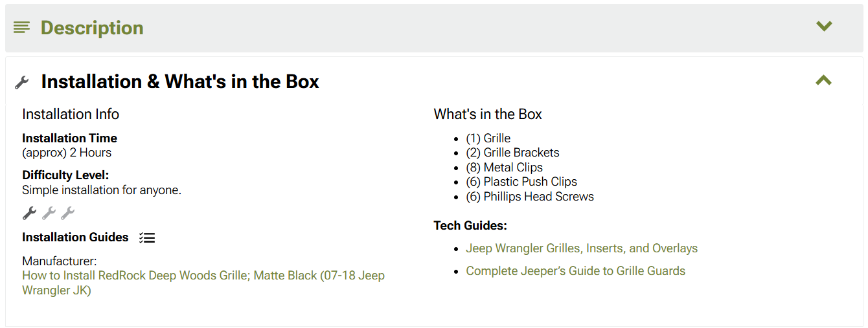Screen dimensions: 868x328
Task: Collapse Installation & What's in the Box chevron
Action: (823, 80)
